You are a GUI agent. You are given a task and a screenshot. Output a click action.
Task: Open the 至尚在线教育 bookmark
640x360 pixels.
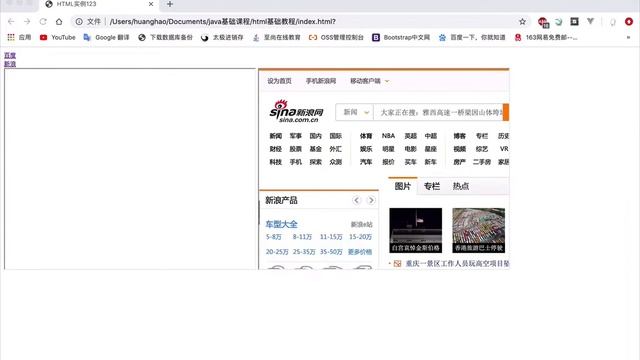click(x=276, y=38)
